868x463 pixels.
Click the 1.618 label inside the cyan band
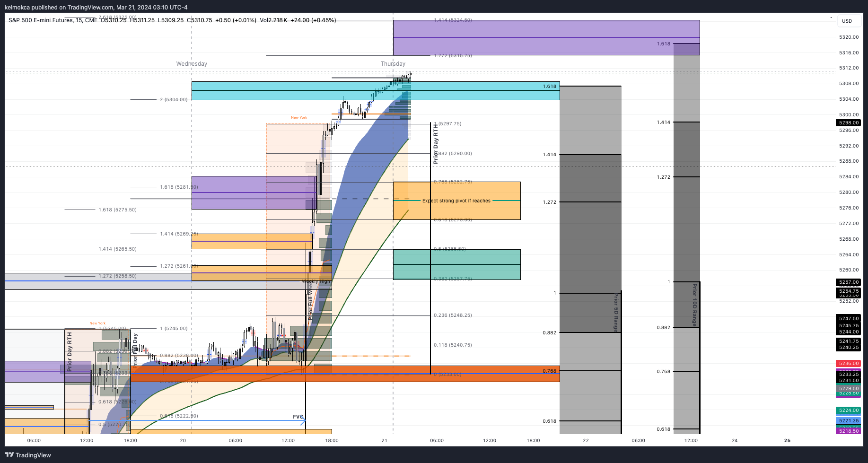coord(549,87)
